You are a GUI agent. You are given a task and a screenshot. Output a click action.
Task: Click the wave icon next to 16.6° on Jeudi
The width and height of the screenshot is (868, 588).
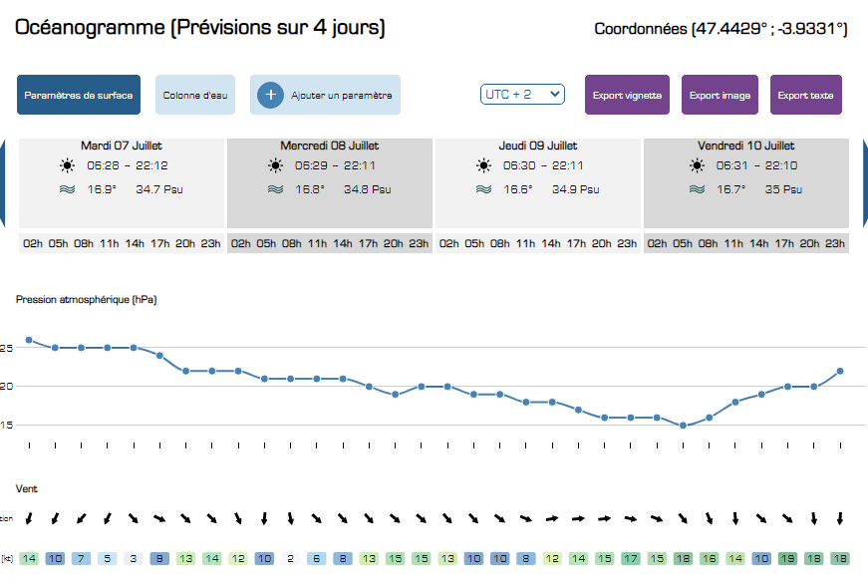click(x=483, y=188)
